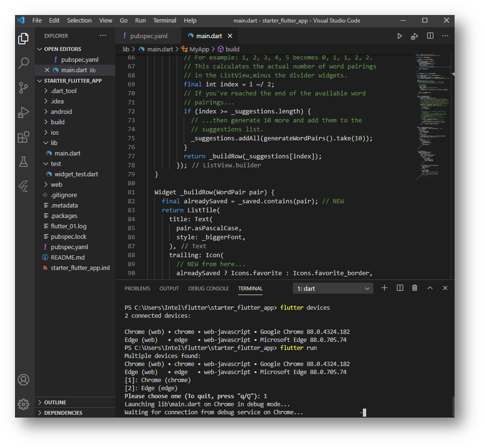This screenshot has width=485, height=448.
Task: Start debugging with the debug-run icon
Action: pos(414,36)
